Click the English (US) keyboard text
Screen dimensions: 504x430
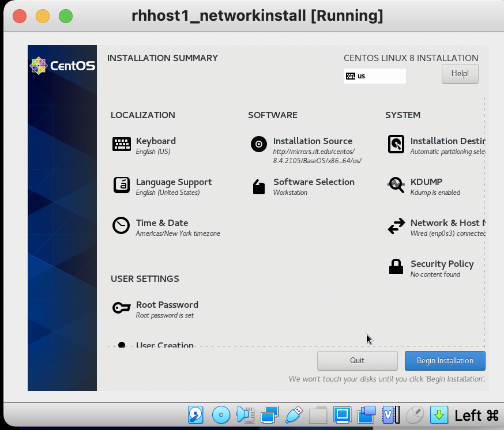pos(153,152)
